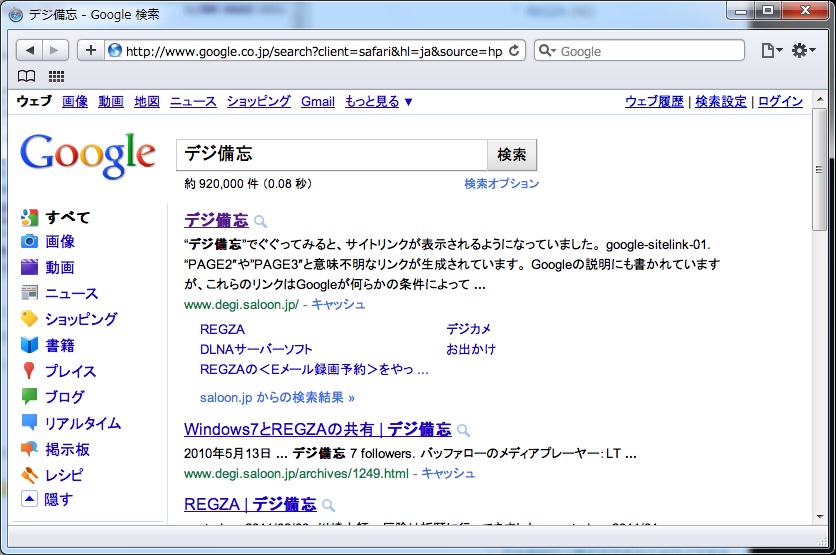This screenshot has height=555, width=836.
Task: Open REGZA sitelink
Action: (x=222, y=329)
